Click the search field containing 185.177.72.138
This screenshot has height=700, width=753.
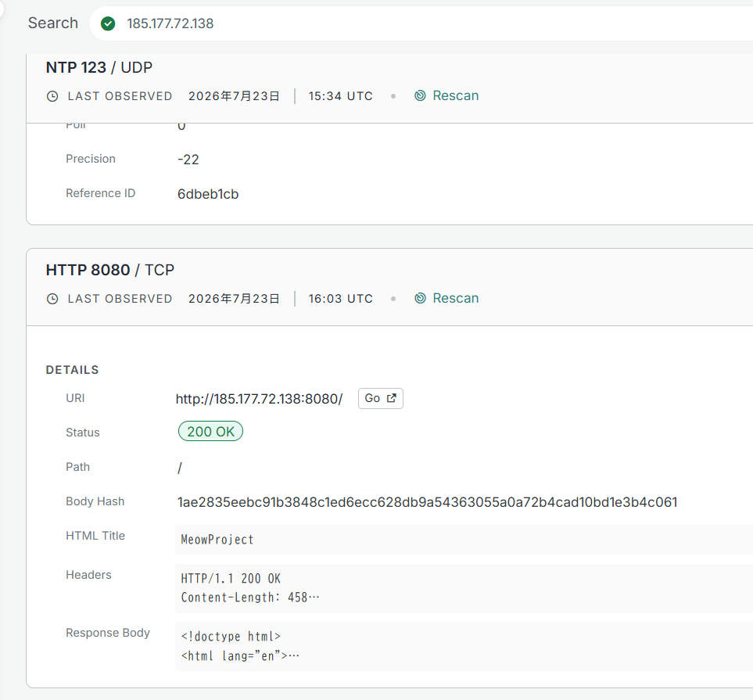click(421, 23)
